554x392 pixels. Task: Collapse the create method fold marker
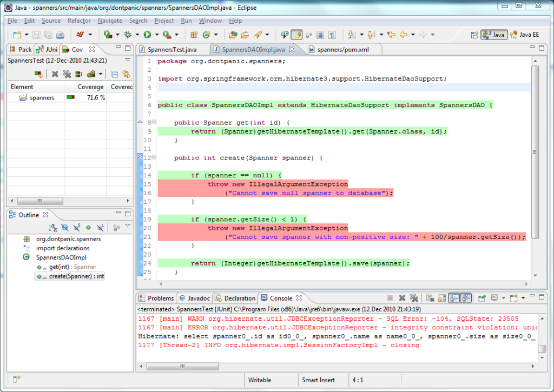[x=154, y=158]
